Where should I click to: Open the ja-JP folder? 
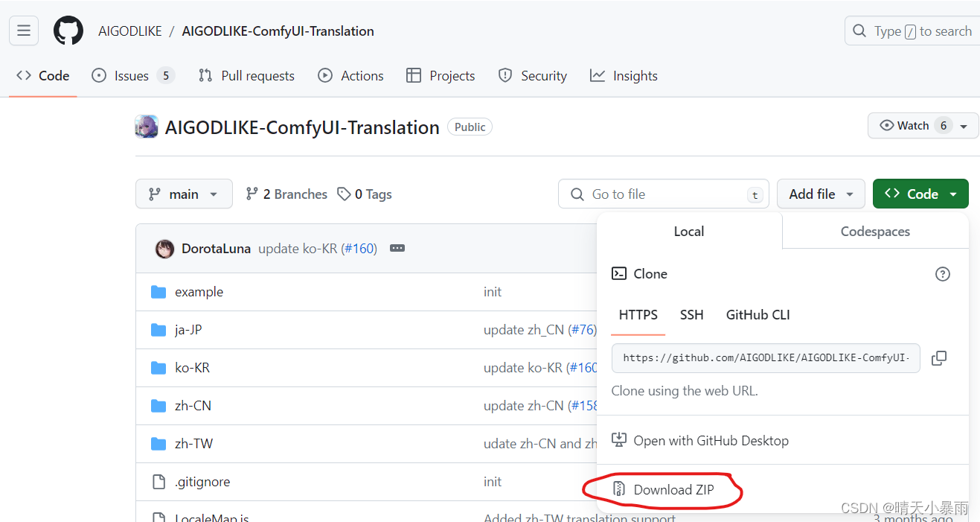pos(188,330)
